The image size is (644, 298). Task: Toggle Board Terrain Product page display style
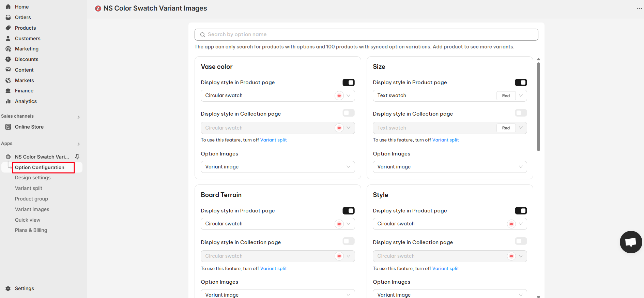(349, 211)
